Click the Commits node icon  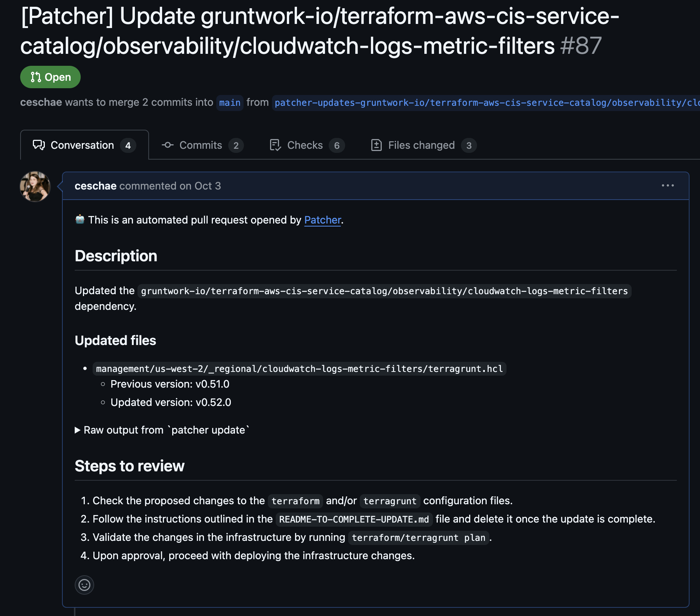(x=168, y=145)
